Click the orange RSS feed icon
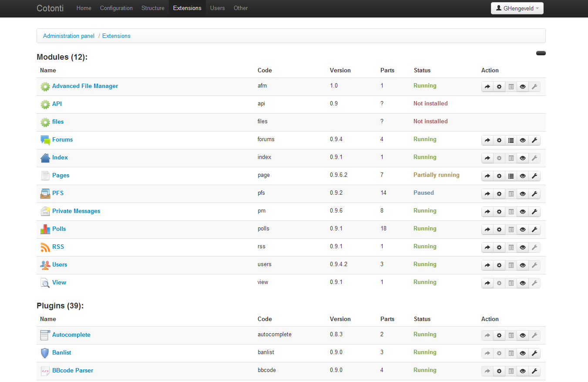 point(45,247)
